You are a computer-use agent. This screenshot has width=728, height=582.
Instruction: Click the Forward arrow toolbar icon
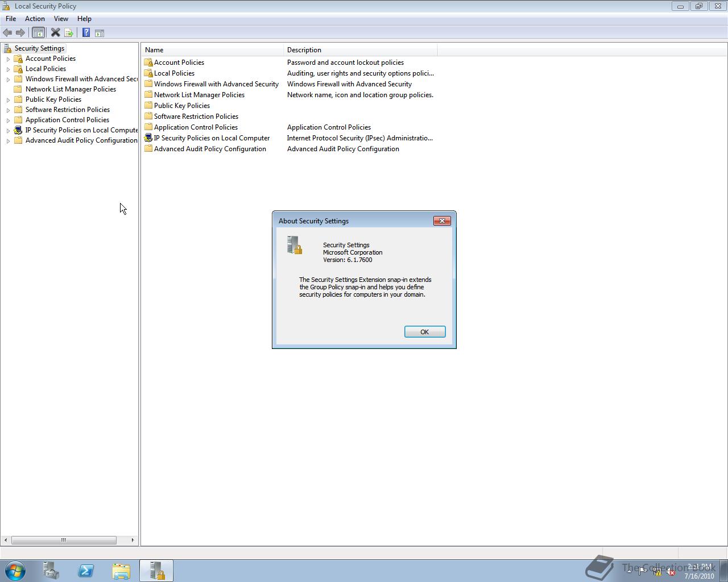click(20, 33)
